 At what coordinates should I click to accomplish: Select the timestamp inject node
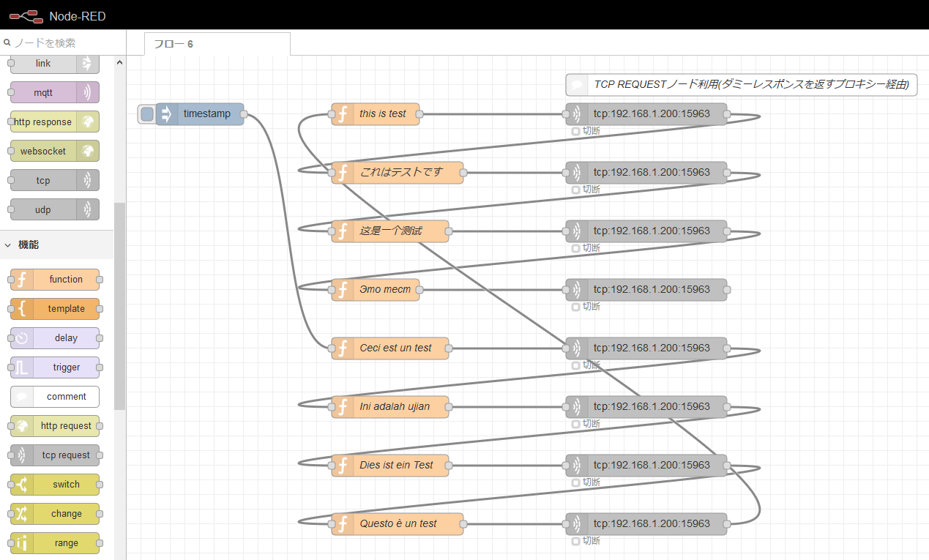pos(200,114)
